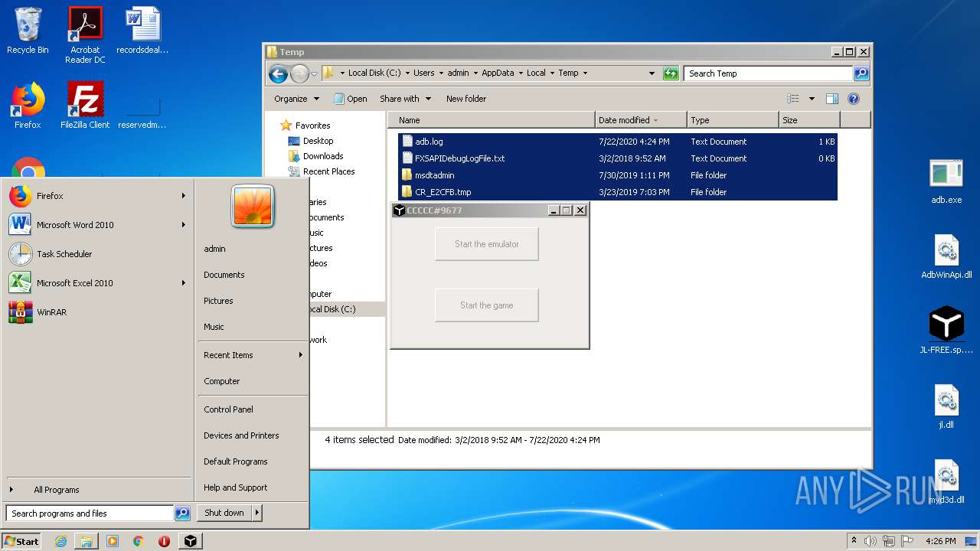Open the address bar history dropdown
The image size is (980, 551).
(652, 73)
